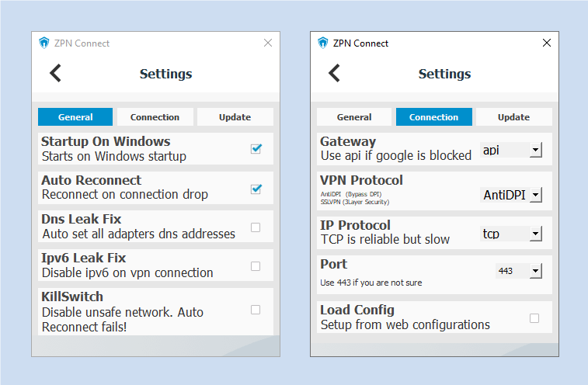Click the back arrow in left Settings window
Screen dimensions: 588x385
[55, 73]
